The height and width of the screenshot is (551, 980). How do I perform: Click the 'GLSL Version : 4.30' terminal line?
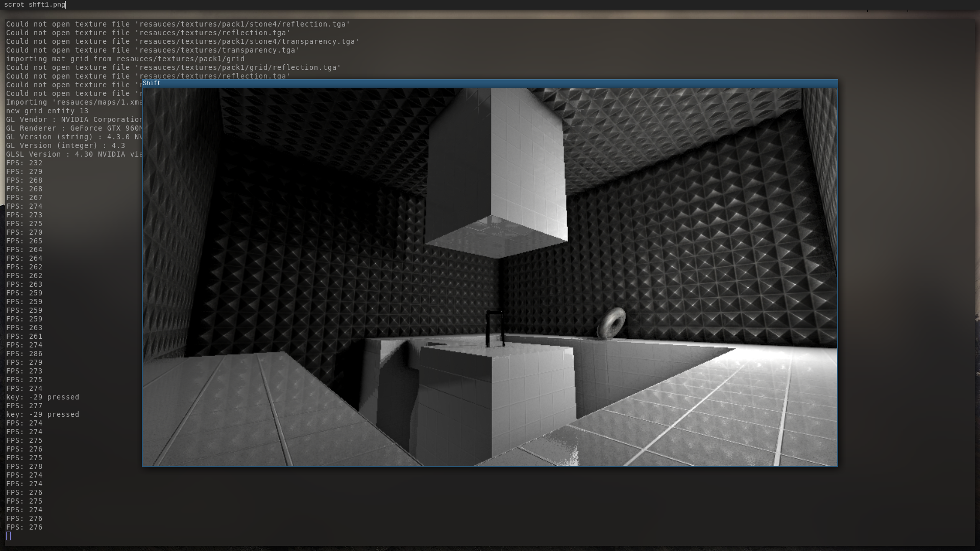(x=74, y=155)
